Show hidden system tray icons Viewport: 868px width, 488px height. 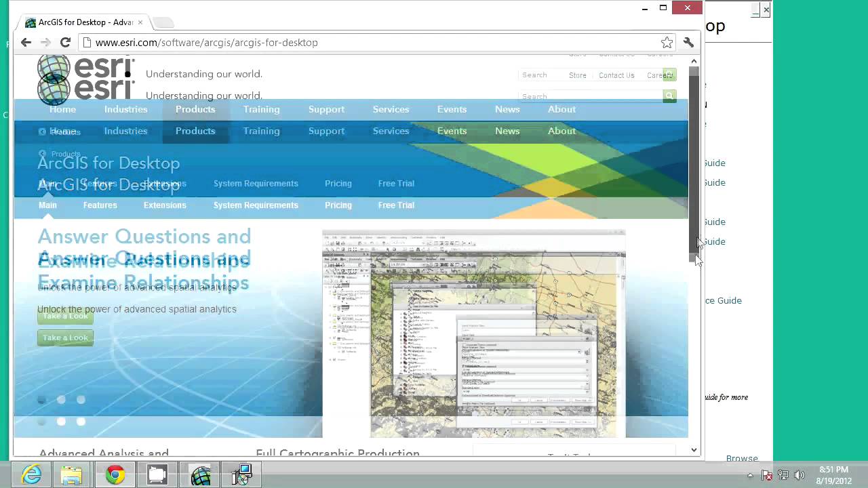750,475
